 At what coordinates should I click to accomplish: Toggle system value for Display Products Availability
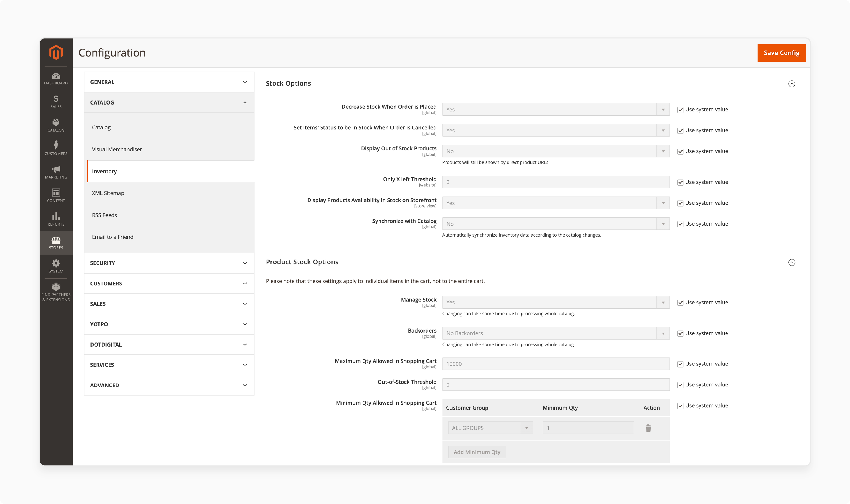tap(680, 203)
